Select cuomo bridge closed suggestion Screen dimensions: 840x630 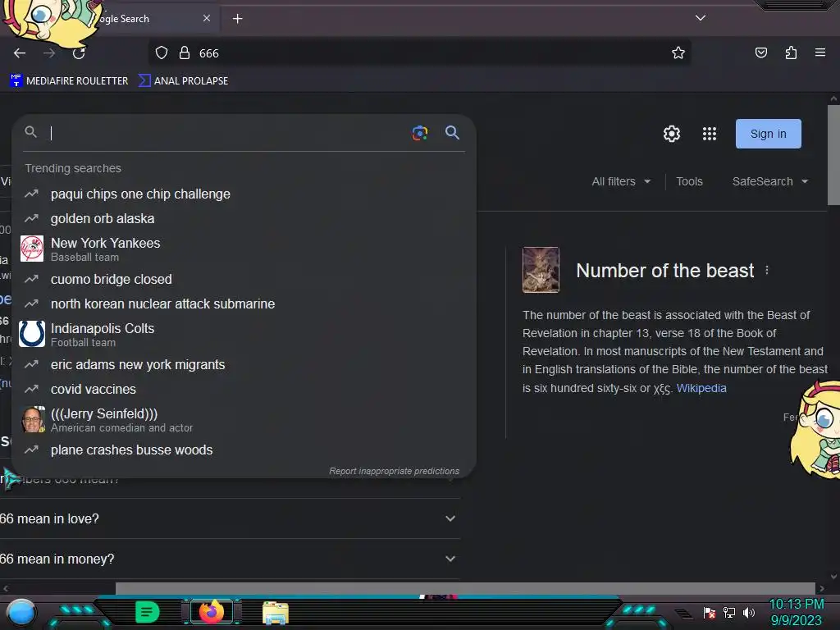coord(244,279)
